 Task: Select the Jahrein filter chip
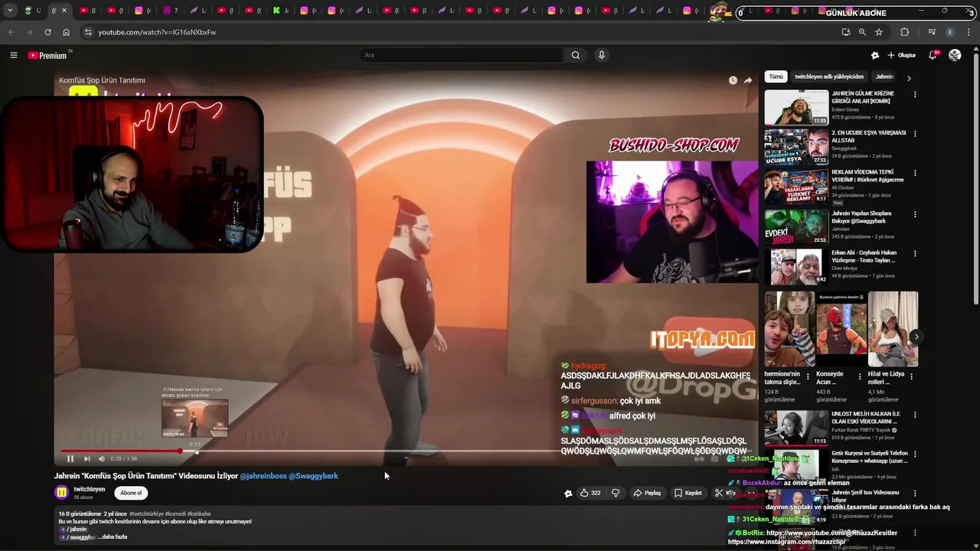click(884, 77)
